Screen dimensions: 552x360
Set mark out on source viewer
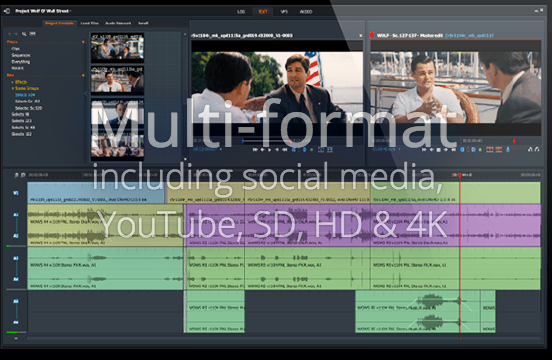305,150
